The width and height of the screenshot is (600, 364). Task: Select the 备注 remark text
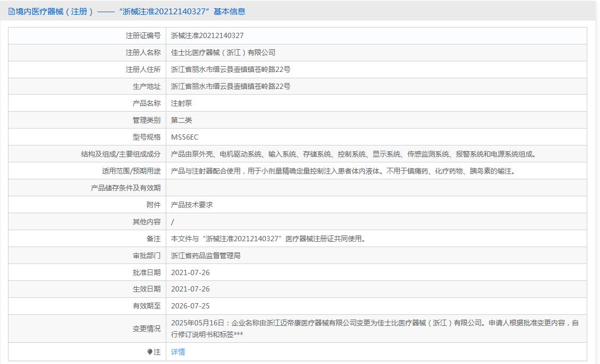269,239
